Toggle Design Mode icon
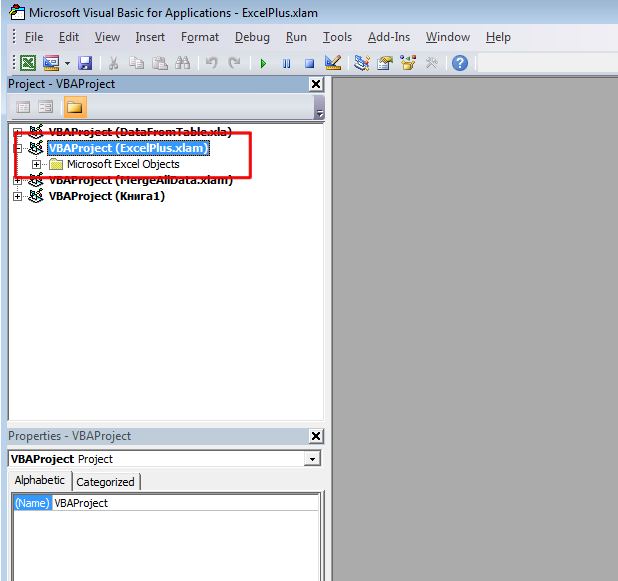The width and height of the screenshot is (618, 581). click(333, 63)
